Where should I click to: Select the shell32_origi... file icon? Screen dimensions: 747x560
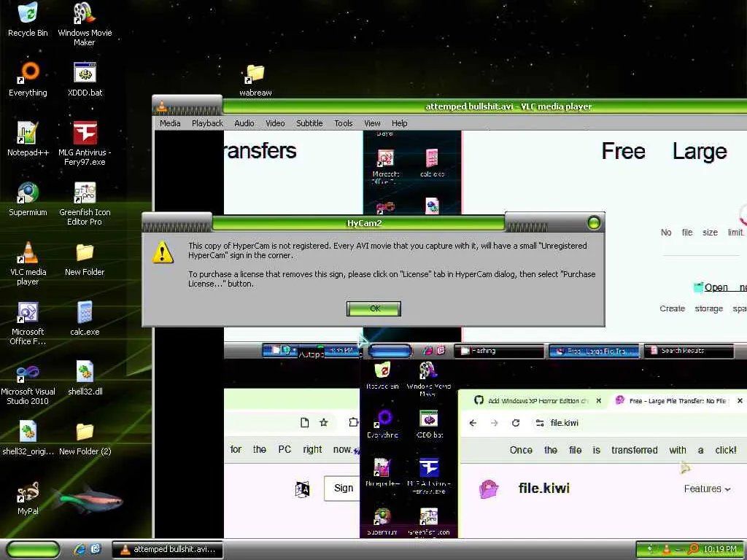point(28,437)
